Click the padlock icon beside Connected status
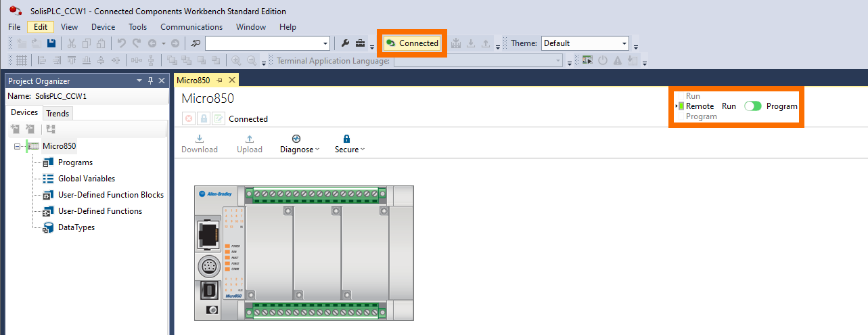Viewport: 868px width, 335px height. coord(204,118)
